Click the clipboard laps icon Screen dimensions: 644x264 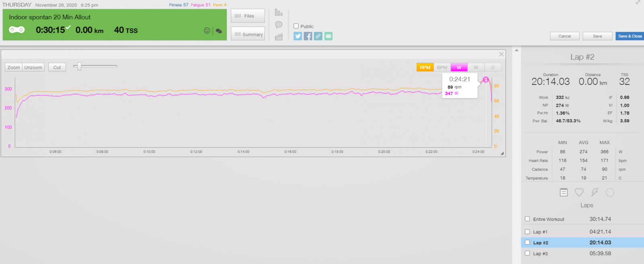[x=564, y=193]
